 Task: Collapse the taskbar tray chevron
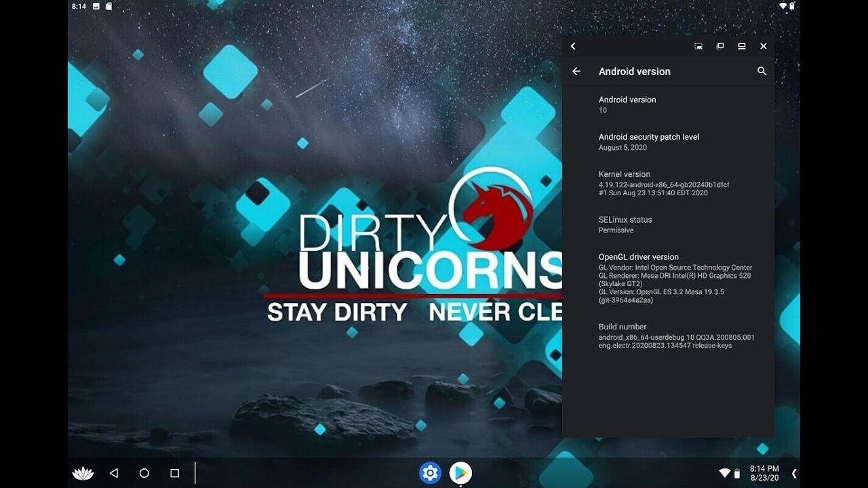(794, 473)
